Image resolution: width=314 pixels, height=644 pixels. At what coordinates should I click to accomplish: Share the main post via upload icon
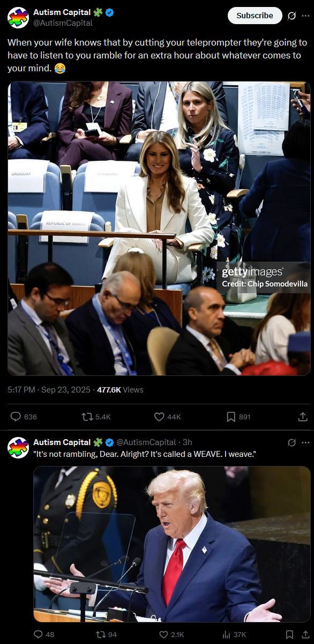tap(303, 417)
